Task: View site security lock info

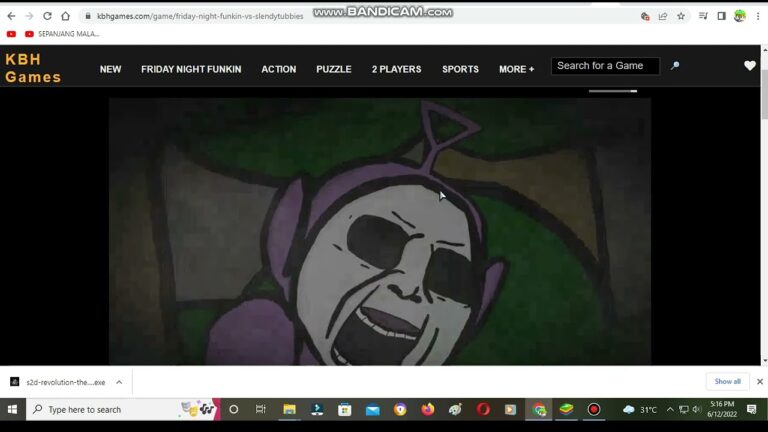Action: click(88, 16)
